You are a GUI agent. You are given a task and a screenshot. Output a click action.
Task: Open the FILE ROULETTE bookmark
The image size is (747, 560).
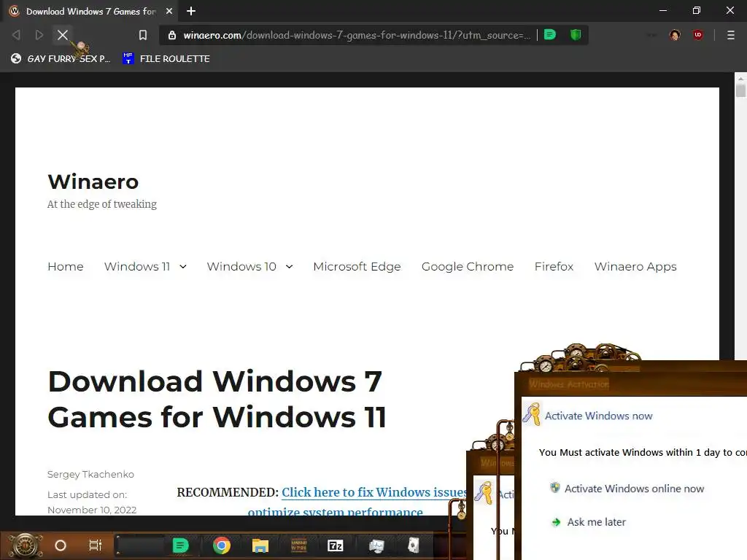coord(166,58)
